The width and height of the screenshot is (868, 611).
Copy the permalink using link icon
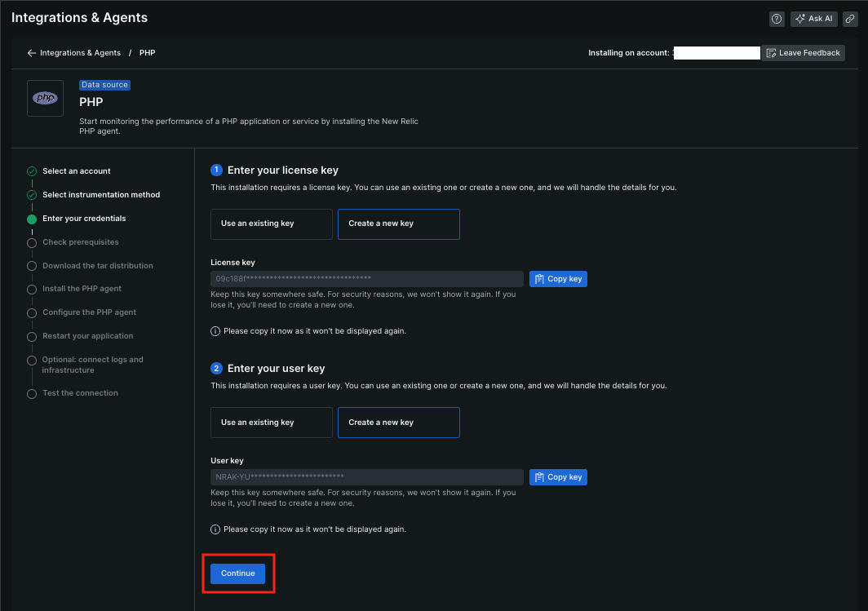[850, 19]
